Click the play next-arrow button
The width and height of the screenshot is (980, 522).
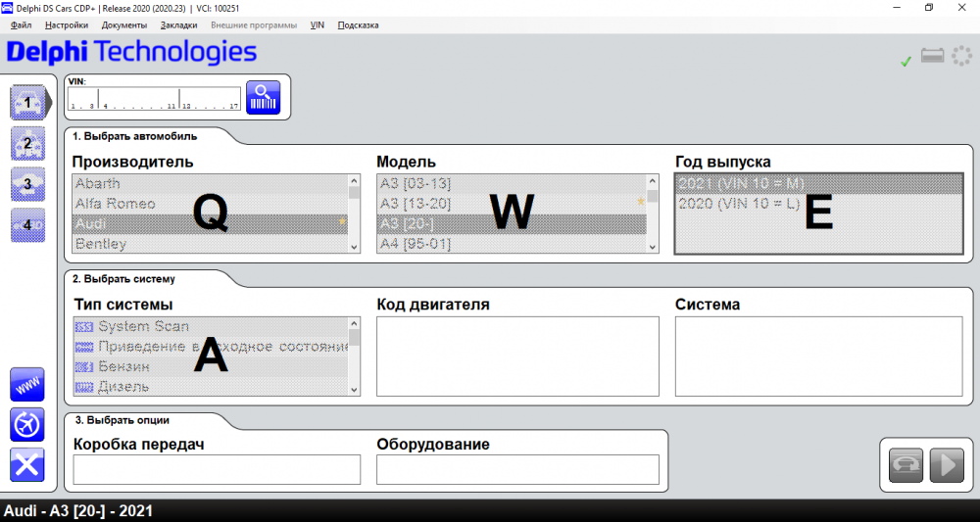[x=947, y=465]
